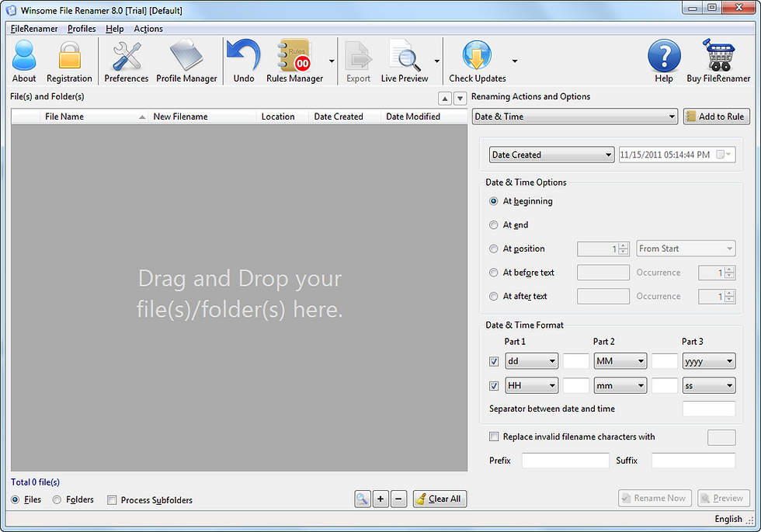Select Files radio button
Viewport: 761px width, 532px height.
click(16, 499)
